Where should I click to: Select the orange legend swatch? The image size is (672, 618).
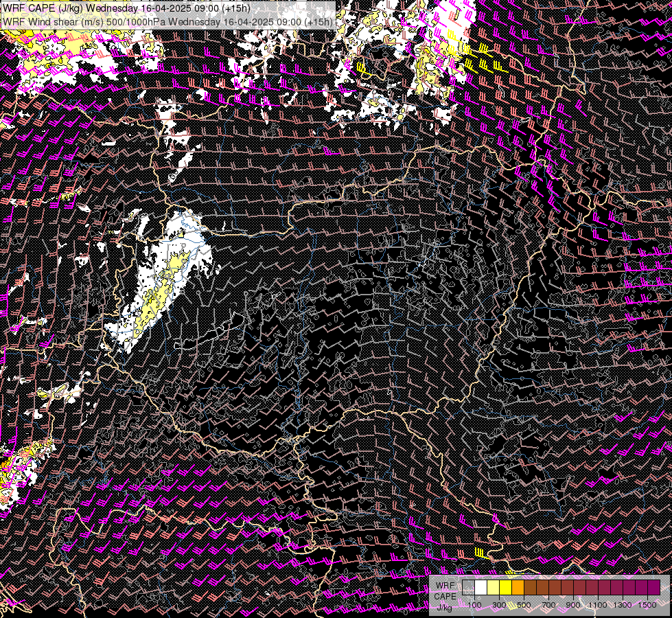coord(518,588)
